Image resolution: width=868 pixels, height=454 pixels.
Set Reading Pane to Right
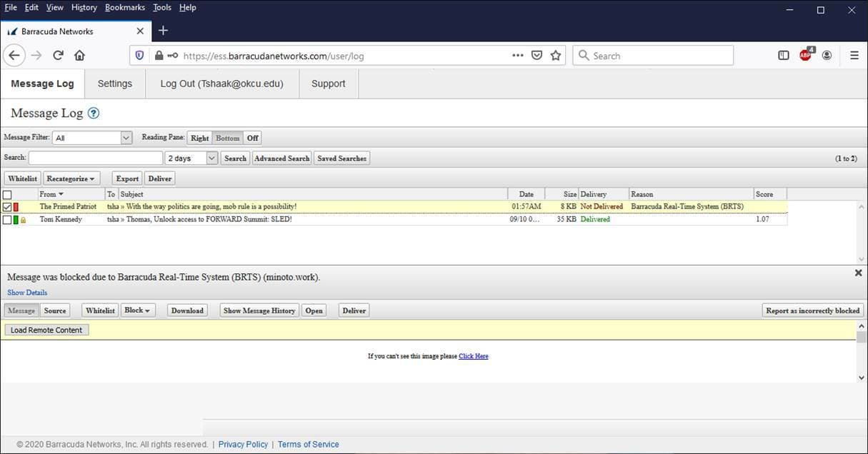[x=200, y=138]
